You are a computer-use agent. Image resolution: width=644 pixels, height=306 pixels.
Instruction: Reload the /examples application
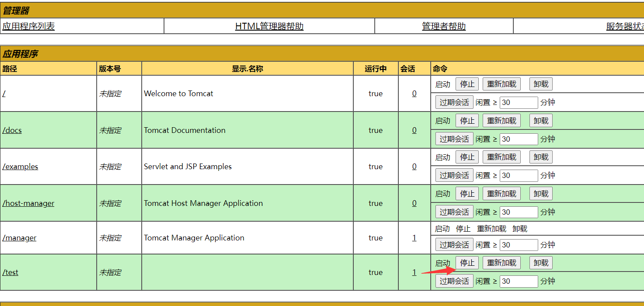click(x=501, y=157)
